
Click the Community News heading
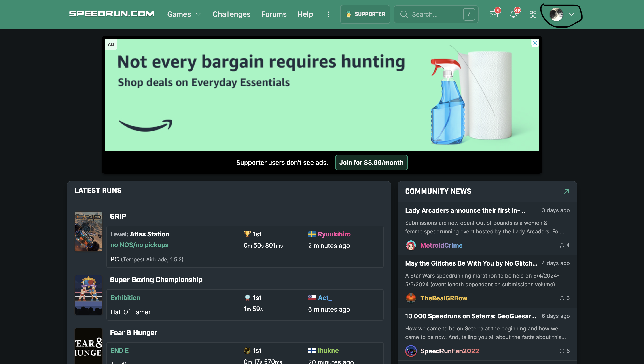tap(438, 191)
